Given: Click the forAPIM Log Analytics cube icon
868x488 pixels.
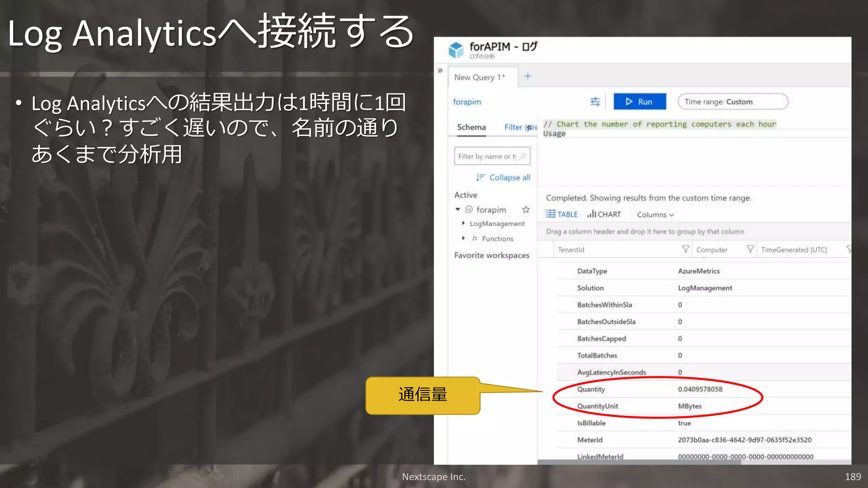Looking at the screenshot, I should point(456,50).
